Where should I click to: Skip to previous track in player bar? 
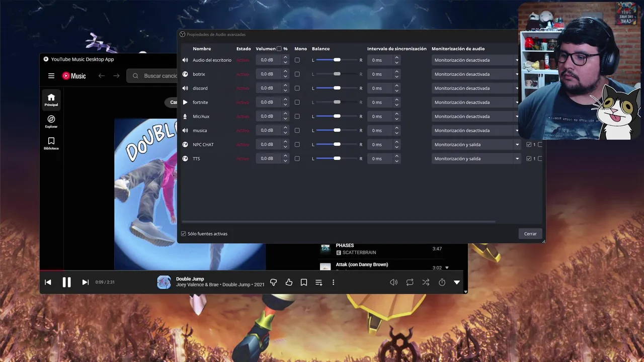(x=48, y=282)
